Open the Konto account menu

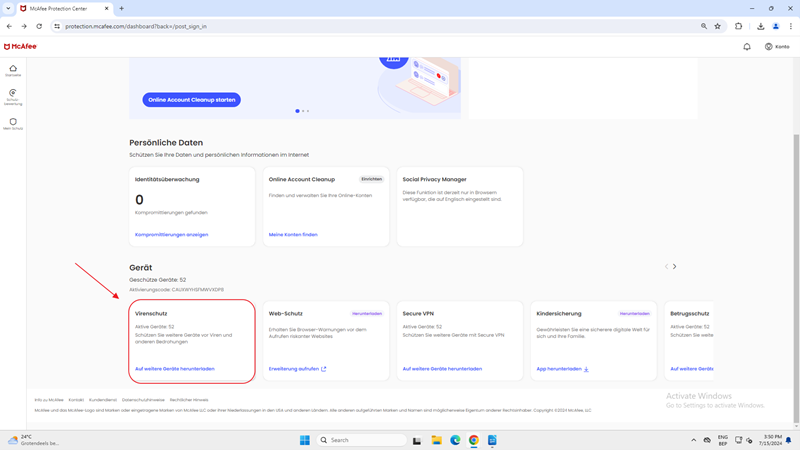(x=777, y=47)
